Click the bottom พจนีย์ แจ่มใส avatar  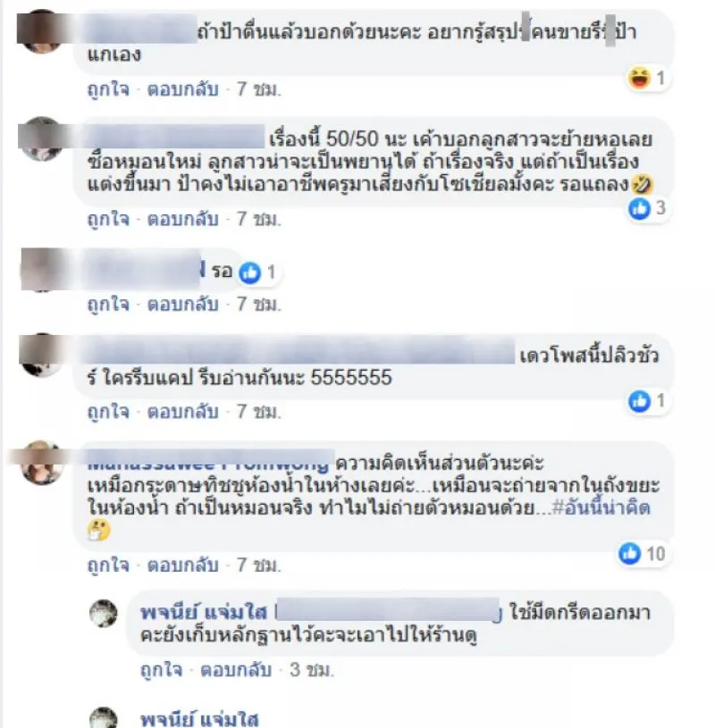(103, 718)
